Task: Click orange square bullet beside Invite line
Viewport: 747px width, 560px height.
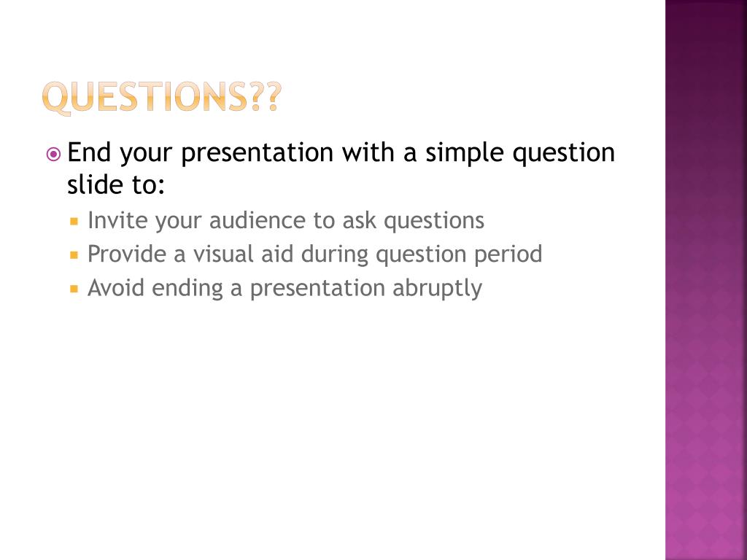Action: coord(74,222)
